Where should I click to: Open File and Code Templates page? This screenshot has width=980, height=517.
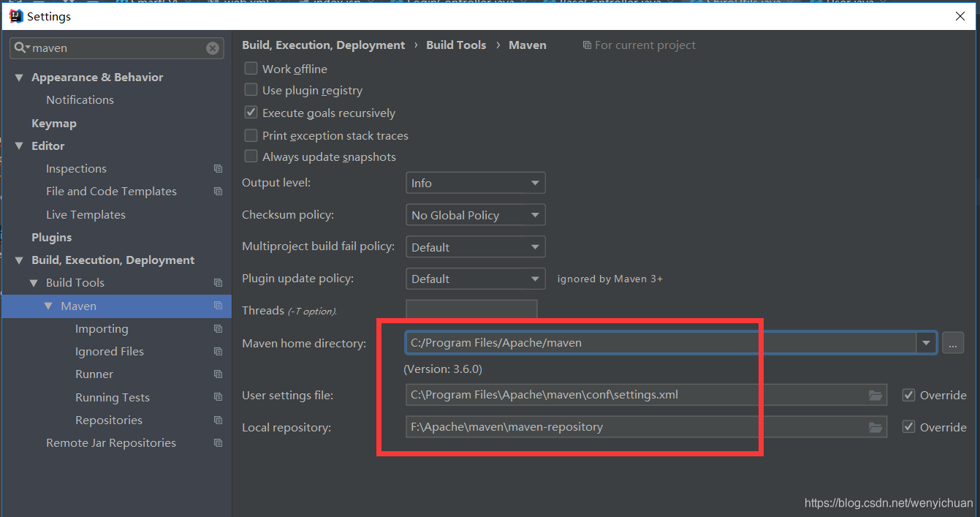111,192
